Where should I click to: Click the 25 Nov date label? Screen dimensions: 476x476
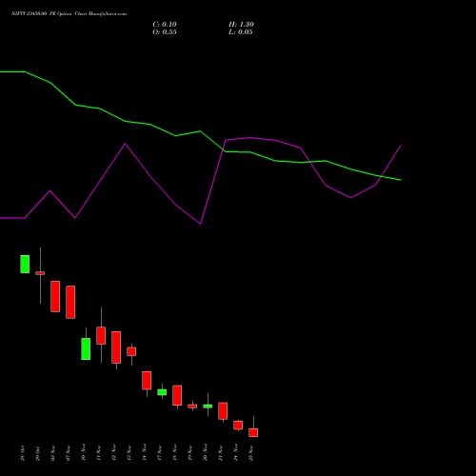[x=251, y=453]
